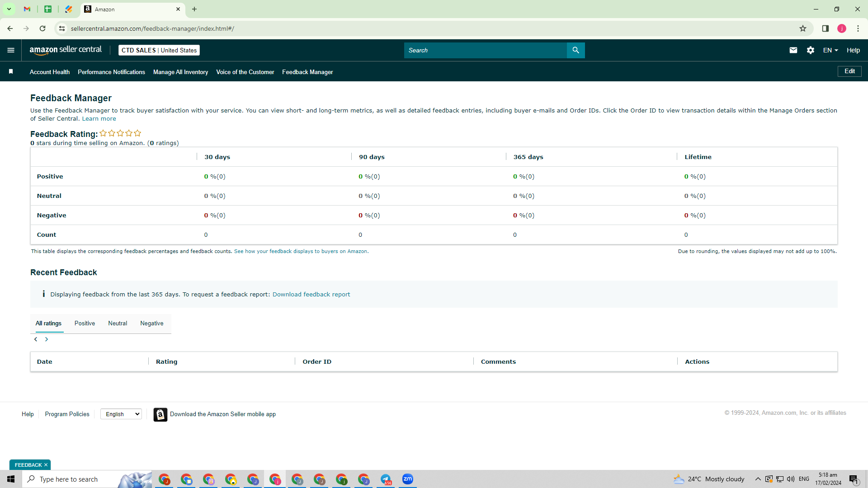Click the Windows taskbar search box
The width and height of the screenshot is (868, 488).
[x=87, y=479]
